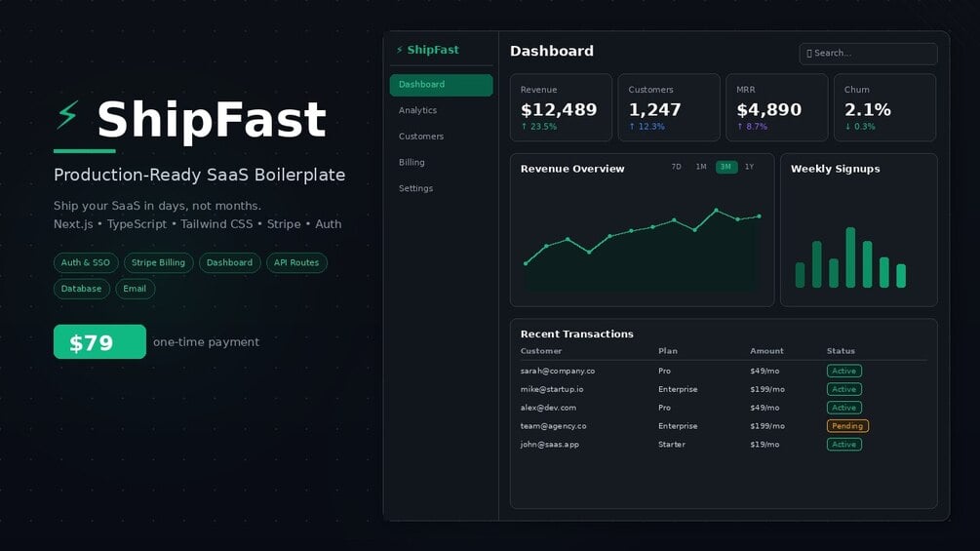Viewport: 980px width, 551px height.
Task: Click the Starter plan cell
Action: [672, 445]
